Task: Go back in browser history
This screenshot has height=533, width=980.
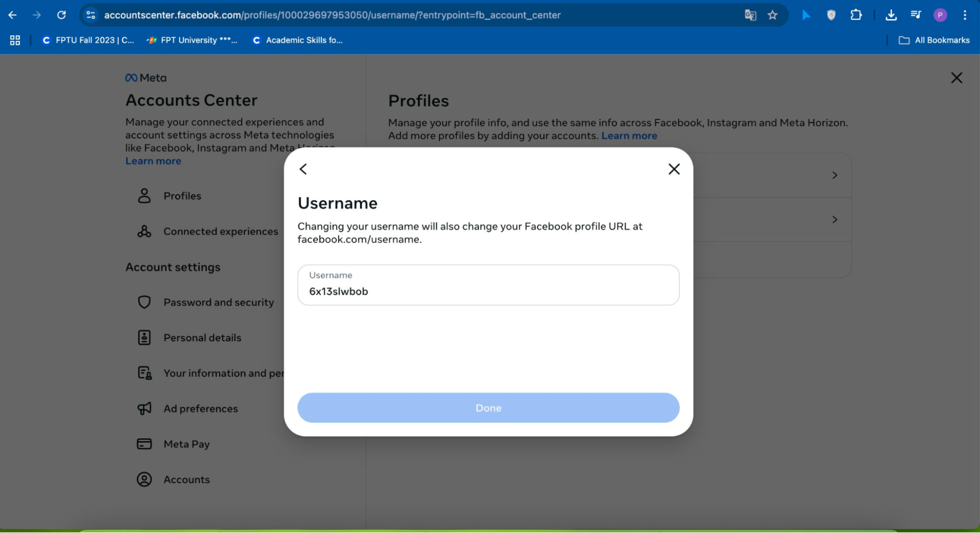Action: point(12,15)
